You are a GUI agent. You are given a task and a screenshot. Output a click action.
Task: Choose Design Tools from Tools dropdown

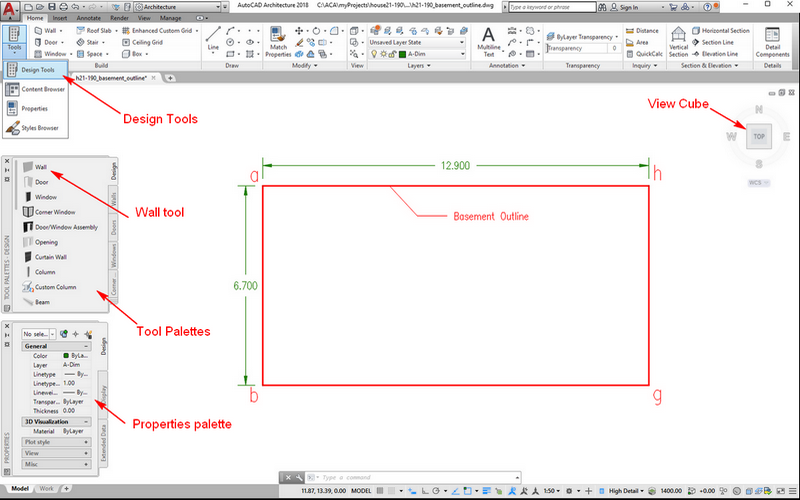tap(35, 70)
